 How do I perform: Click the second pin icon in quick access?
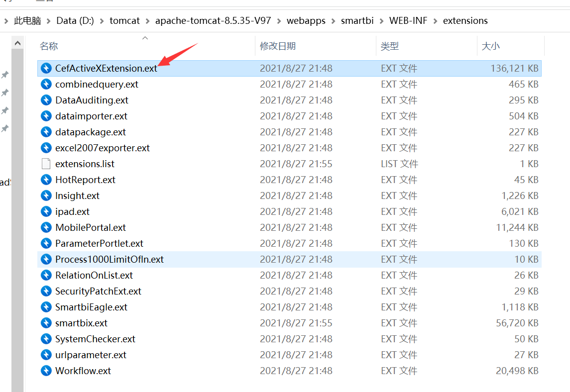pos(4,93)
